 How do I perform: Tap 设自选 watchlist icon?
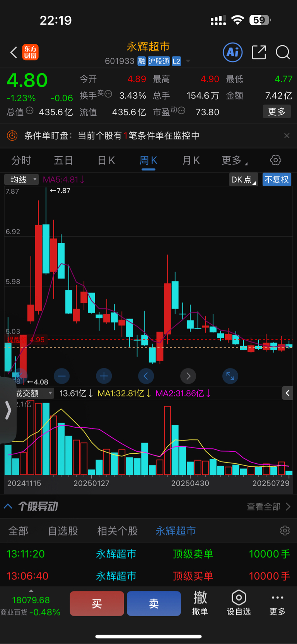pos(239,603)
